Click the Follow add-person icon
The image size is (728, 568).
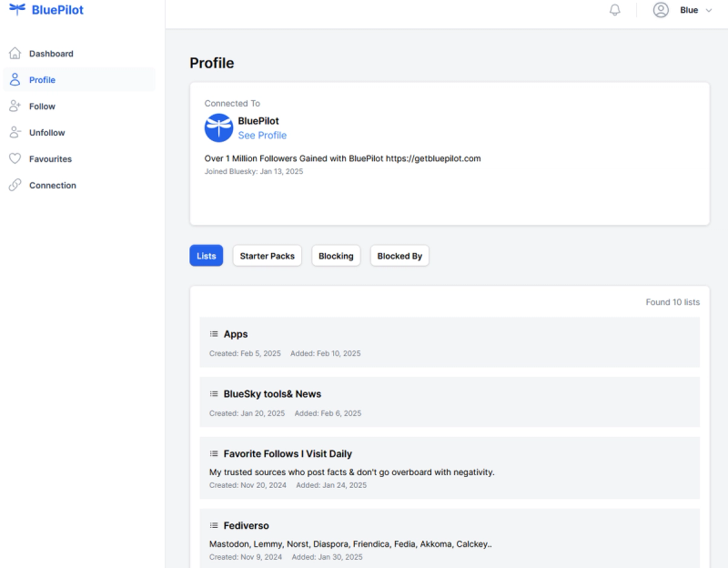tap(15, 106)
